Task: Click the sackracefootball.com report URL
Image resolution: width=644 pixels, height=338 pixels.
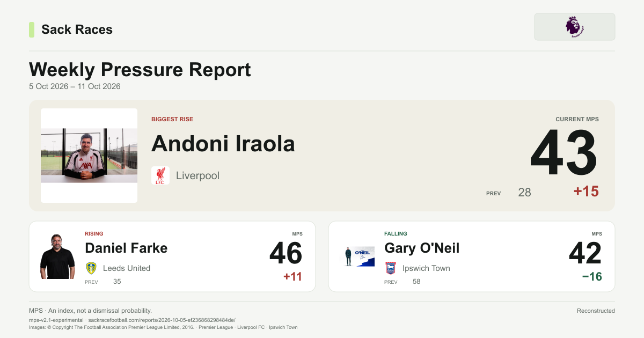Action: (x=162, y=320)
